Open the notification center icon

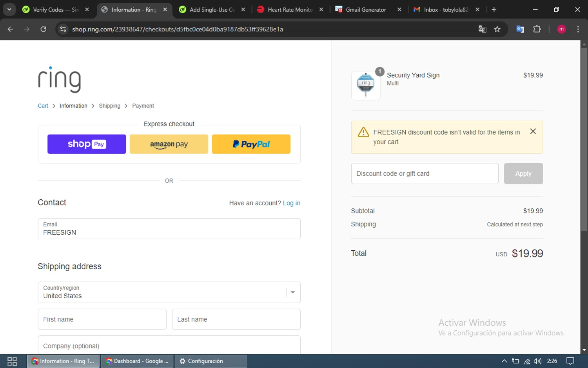click(x=570, y=361)
